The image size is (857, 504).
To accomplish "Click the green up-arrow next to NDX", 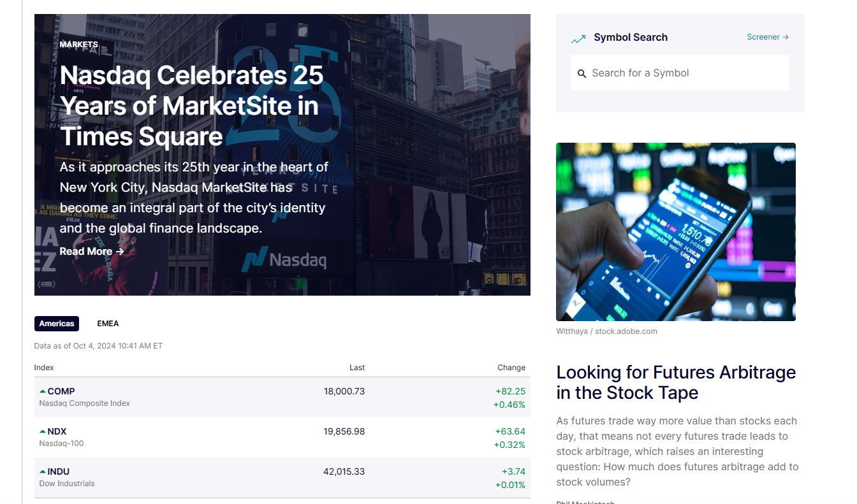I will (x=43, y=431).
